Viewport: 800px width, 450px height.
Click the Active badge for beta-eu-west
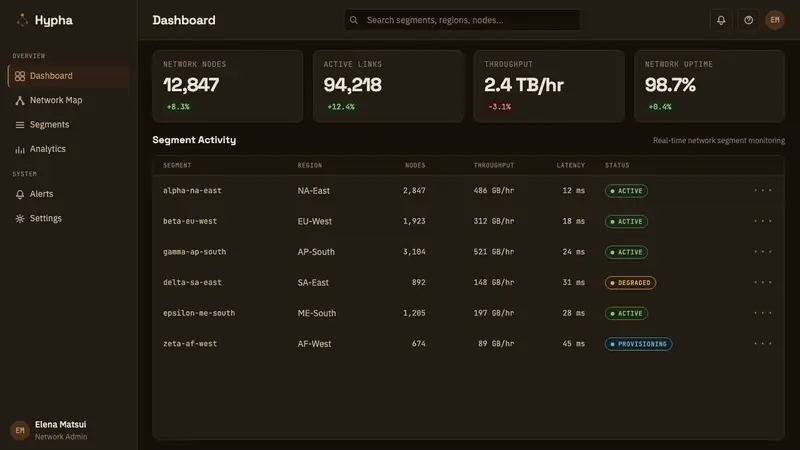(627, 221)
